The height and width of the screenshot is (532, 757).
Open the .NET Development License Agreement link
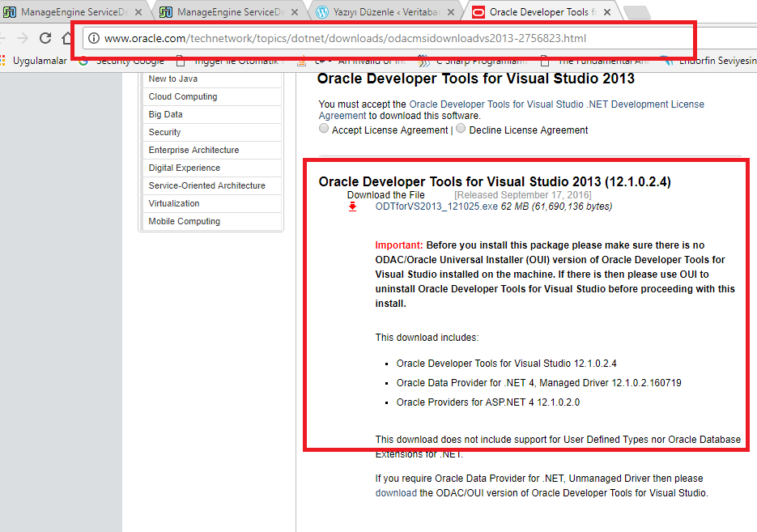pos(559,104)
